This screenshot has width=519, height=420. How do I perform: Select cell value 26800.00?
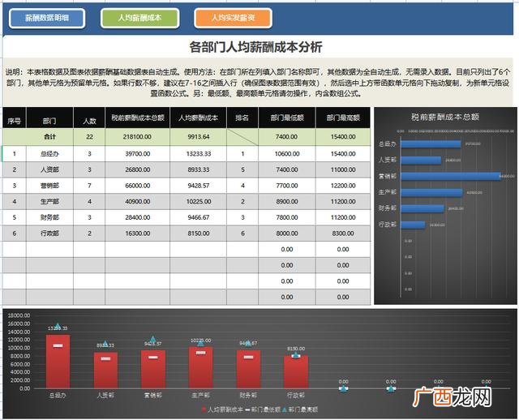pos(138,169)
